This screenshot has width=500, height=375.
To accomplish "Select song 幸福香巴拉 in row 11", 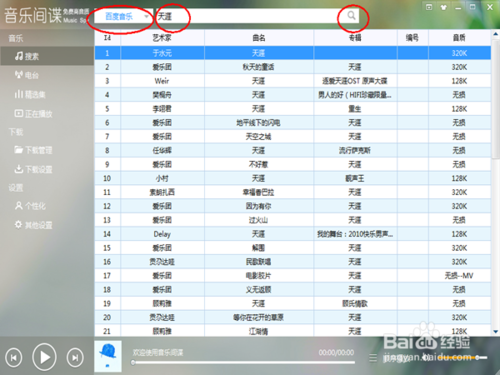I will (259, 192).
